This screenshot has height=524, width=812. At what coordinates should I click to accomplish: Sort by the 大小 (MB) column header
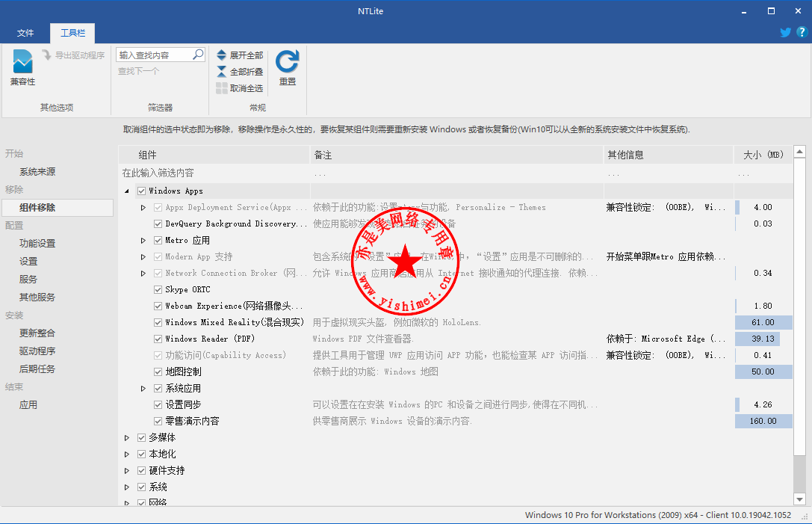pyautogui.click(x=763, y=155)
